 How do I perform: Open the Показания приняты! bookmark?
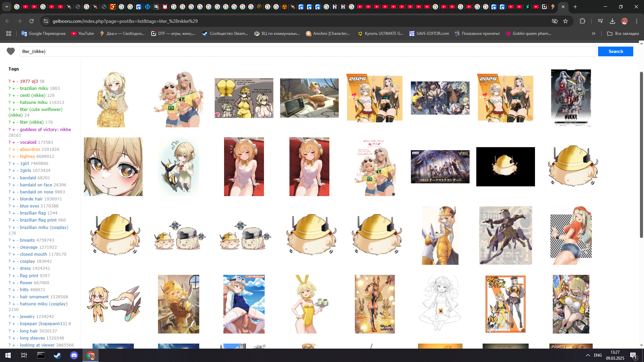477,34
